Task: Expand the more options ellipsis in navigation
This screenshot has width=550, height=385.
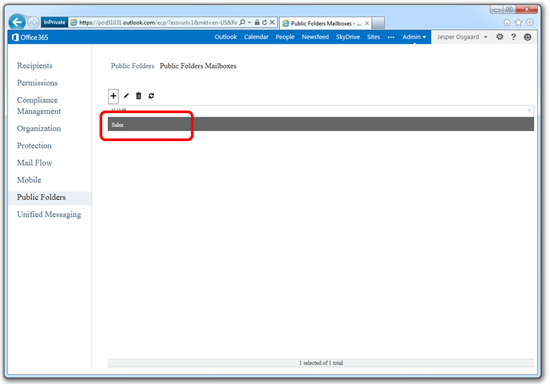Action: [391, 37]
